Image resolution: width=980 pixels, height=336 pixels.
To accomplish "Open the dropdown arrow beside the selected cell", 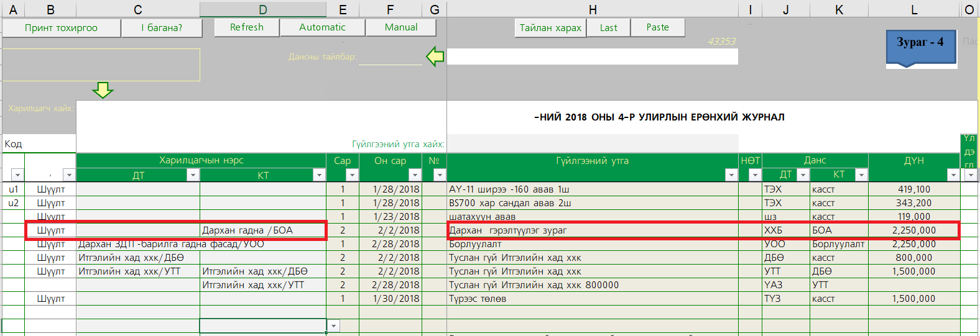I will [x=334, y=326].
